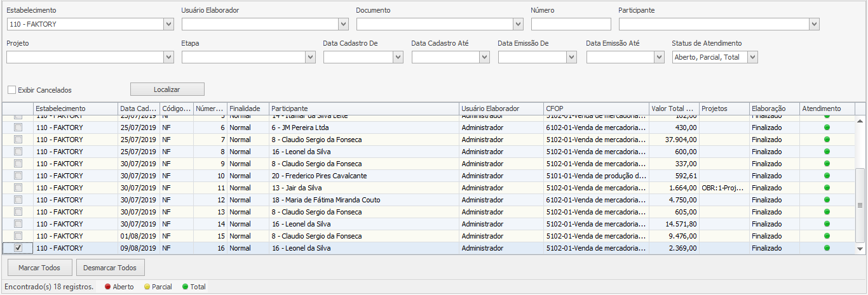
Task: Click green status dot for Maria de Fátima row
Action: pyautogui.click(x=827, y=200)
